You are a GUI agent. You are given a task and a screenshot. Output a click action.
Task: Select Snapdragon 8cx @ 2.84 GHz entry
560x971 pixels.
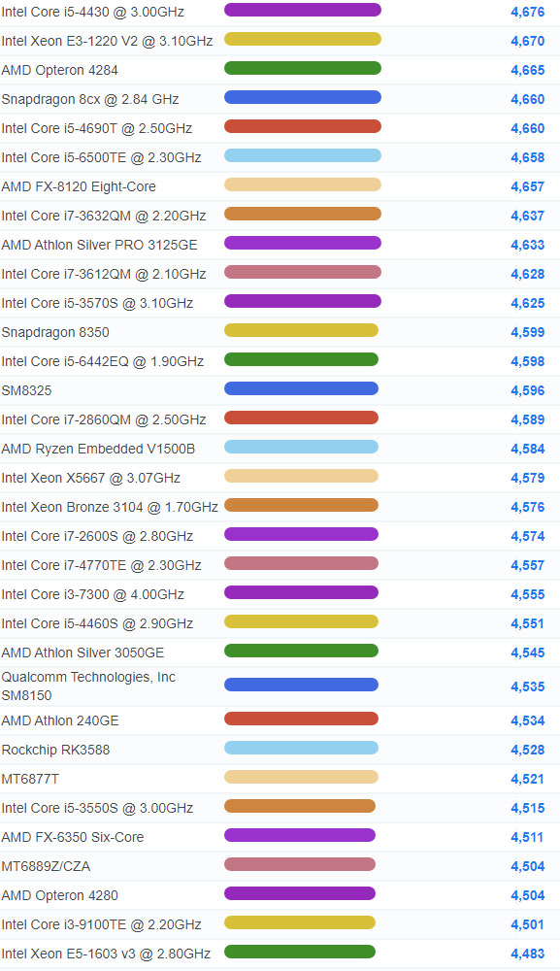[90, 99]
